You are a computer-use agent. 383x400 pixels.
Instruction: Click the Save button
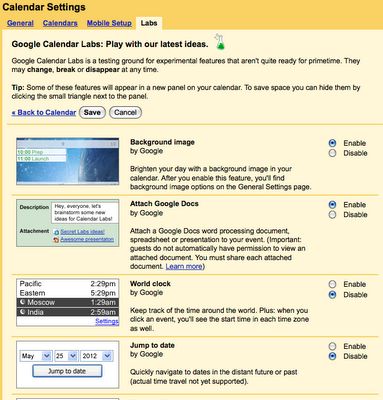click(92, 112)
